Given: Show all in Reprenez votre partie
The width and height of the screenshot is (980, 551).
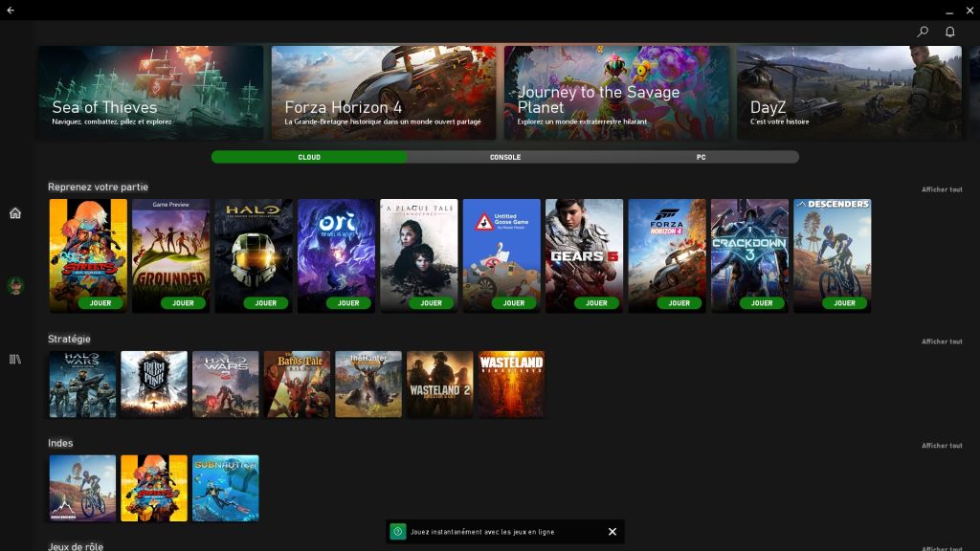Looking at the screenshot, I should click(x=942, y=189).
